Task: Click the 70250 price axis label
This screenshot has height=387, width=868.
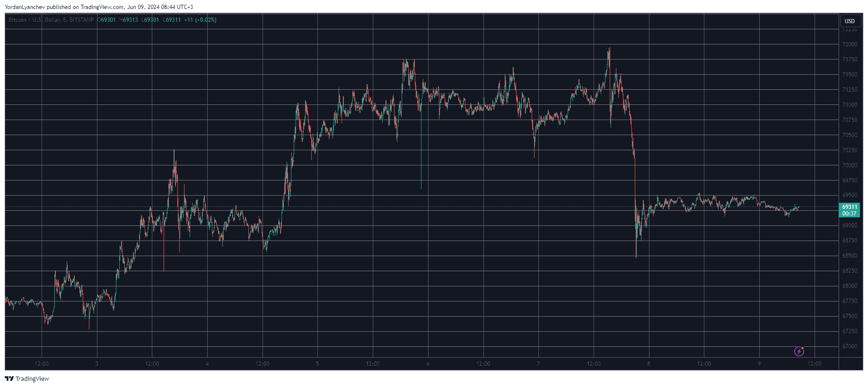Action: 850,150
